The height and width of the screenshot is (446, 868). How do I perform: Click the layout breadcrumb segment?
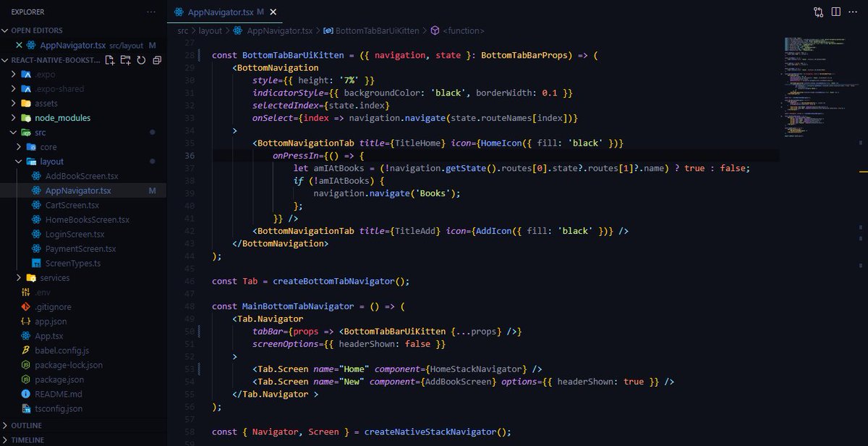point(210,31)
